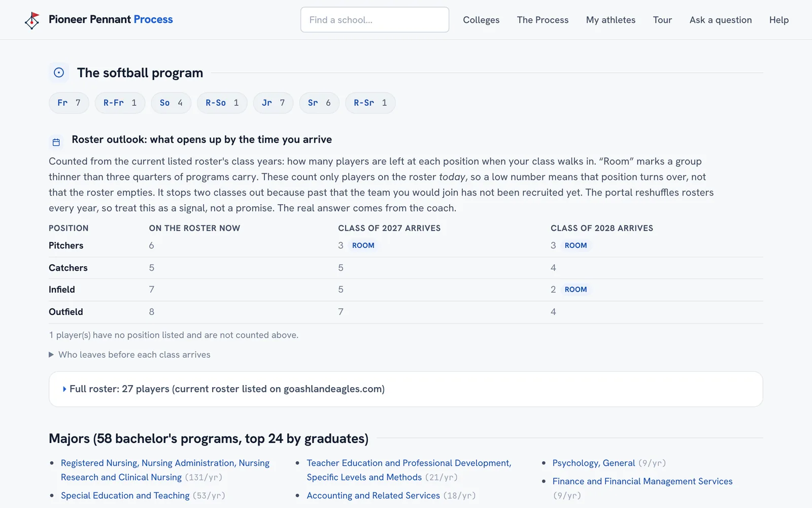Click the Catchers row label
812x508 pixels.
tap(68, 268)
